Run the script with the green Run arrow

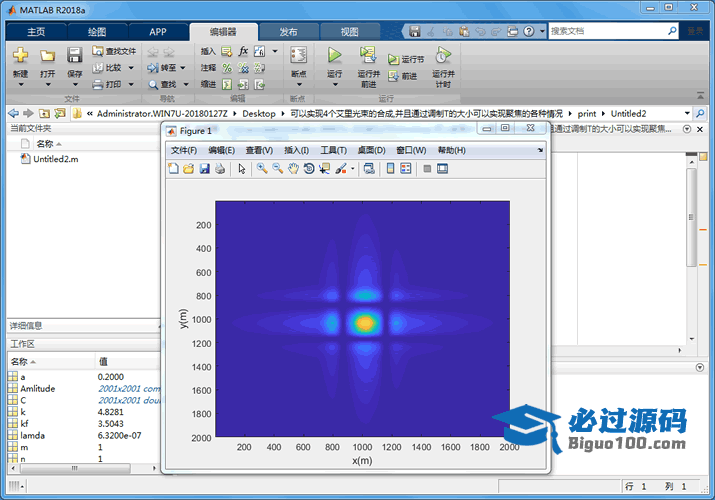[334, 55]
